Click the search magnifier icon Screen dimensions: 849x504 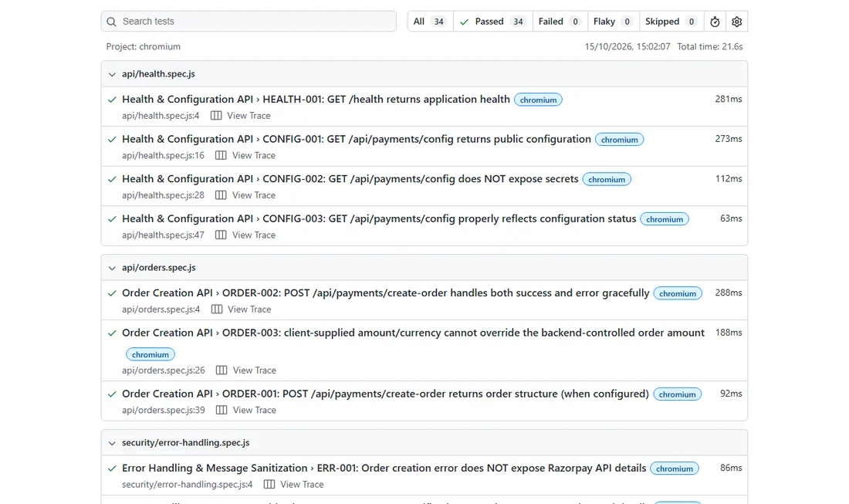[x=112, y=22]
